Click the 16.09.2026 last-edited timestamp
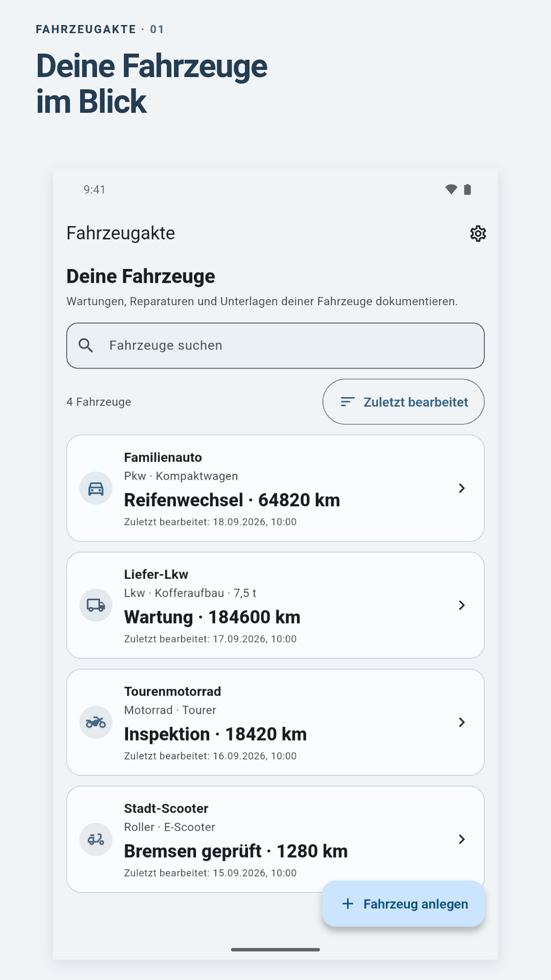551x980 pixels. pyautogui.click(x=210, y=756)
